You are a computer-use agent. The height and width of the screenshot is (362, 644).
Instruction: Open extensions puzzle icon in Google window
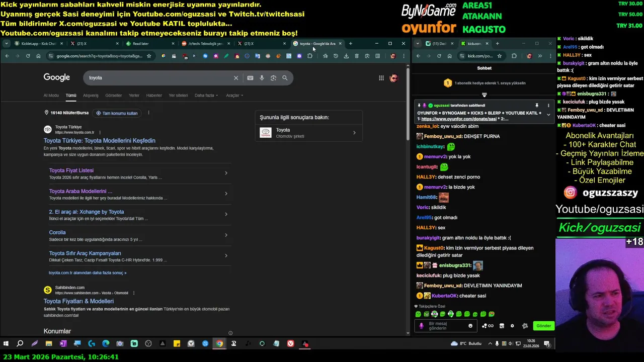tap(310, 56)
